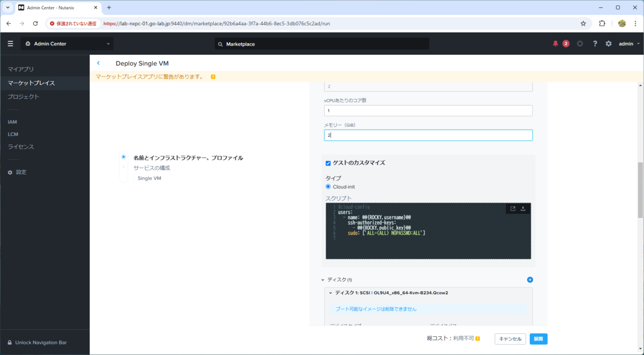Open the alerts bell icon
Screen dimensions: 644x355
coord(555,44)
